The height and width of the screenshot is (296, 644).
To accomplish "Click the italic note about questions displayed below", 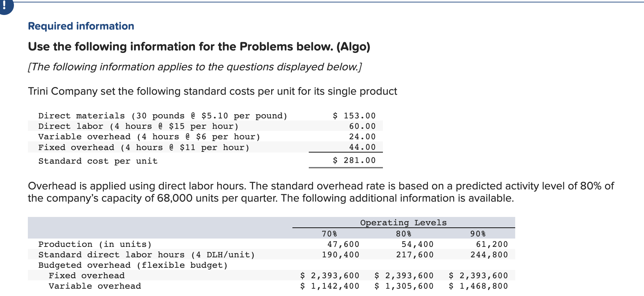I will click(x=195, y=67).
